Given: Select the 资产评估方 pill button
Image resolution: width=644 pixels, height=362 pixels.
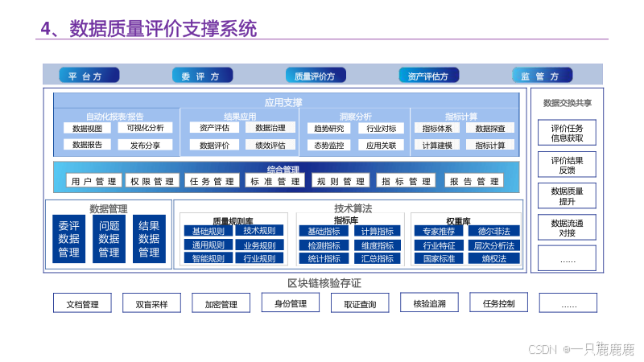Looking at the screenshot, I should click(429, 76).
